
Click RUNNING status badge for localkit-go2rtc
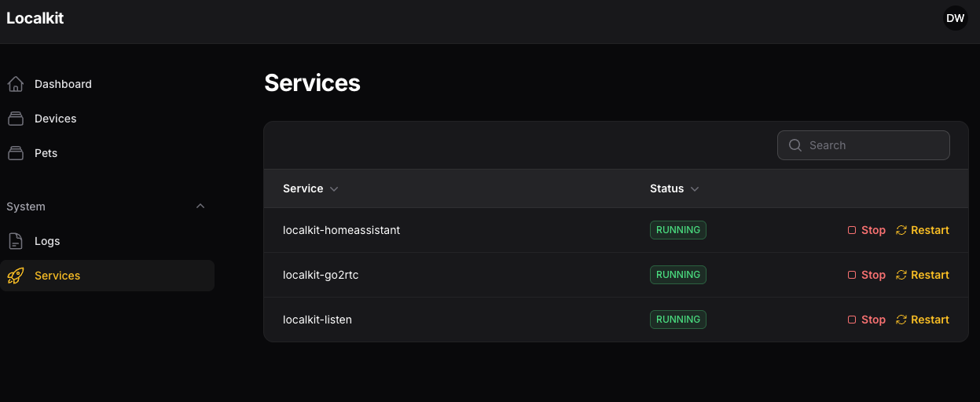click(677, 275)
